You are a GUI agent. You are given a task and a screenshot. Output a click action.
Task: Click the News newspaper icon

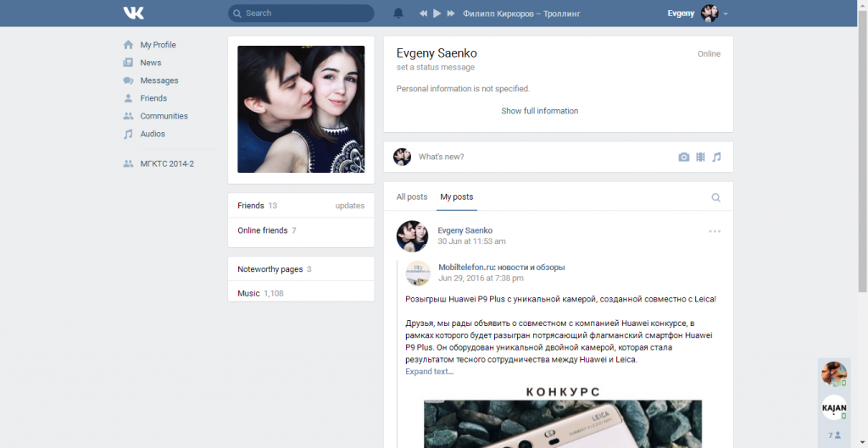129,63
